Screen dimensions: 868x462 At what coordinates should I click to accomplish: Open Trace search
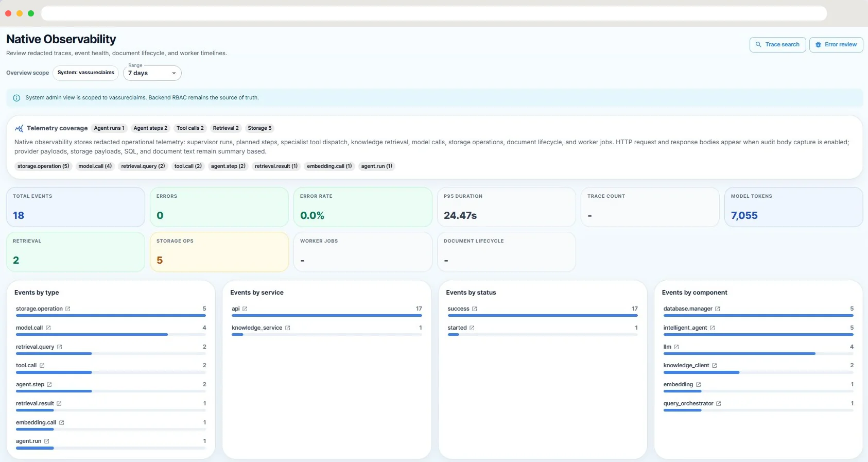(x=777, y=45)
